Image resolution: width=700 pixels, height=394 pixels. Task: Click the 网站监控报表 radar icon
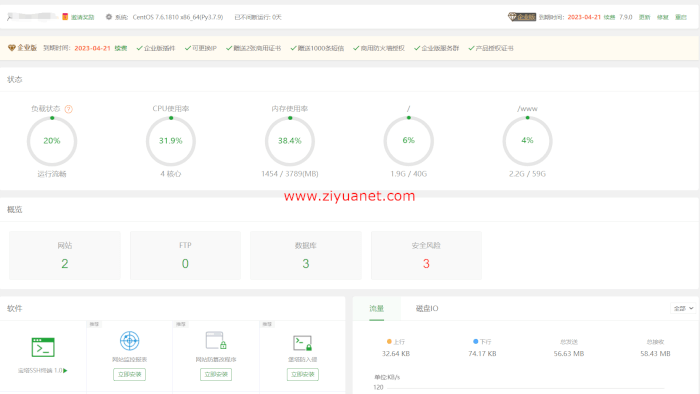[x=129, y=341]
